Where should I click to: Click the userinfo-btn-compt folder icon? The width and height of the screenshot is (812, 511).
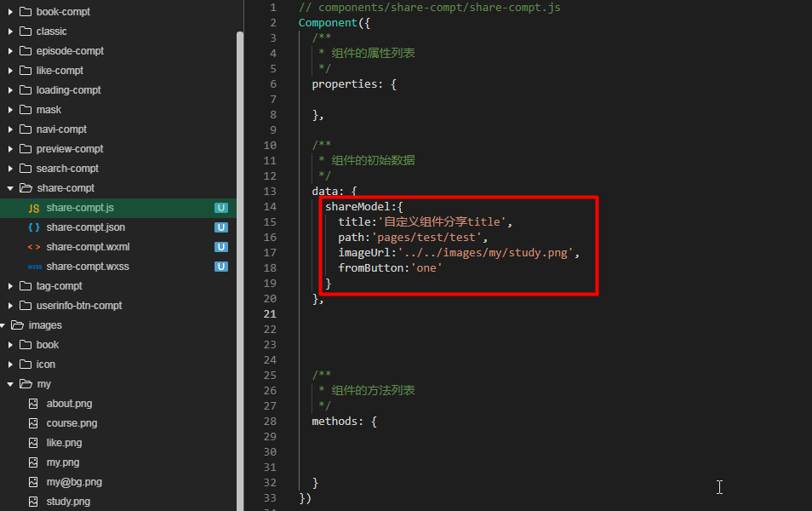tap(26, 306)
